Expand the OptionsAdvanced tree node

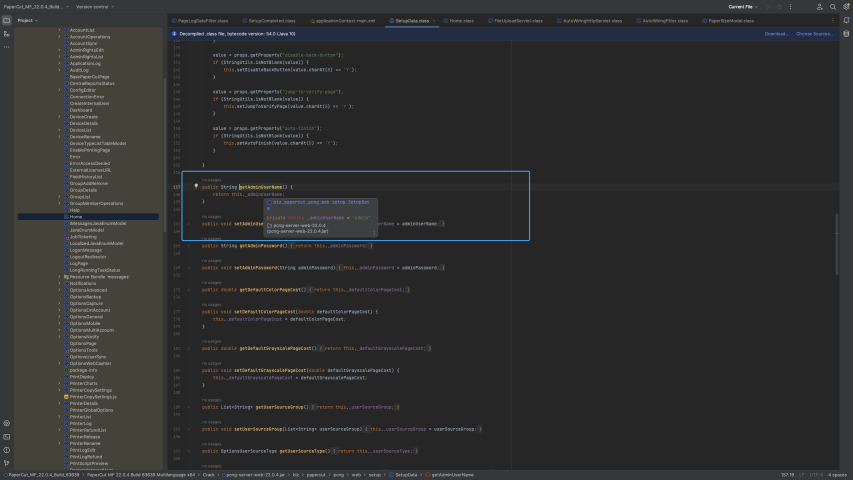pyautogui.click(x=59, y=290)
